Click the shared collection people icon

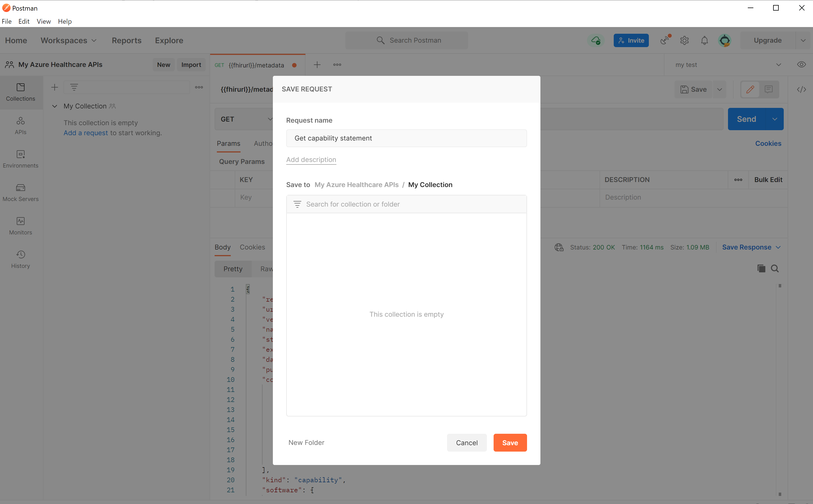[x=112, y=106]
